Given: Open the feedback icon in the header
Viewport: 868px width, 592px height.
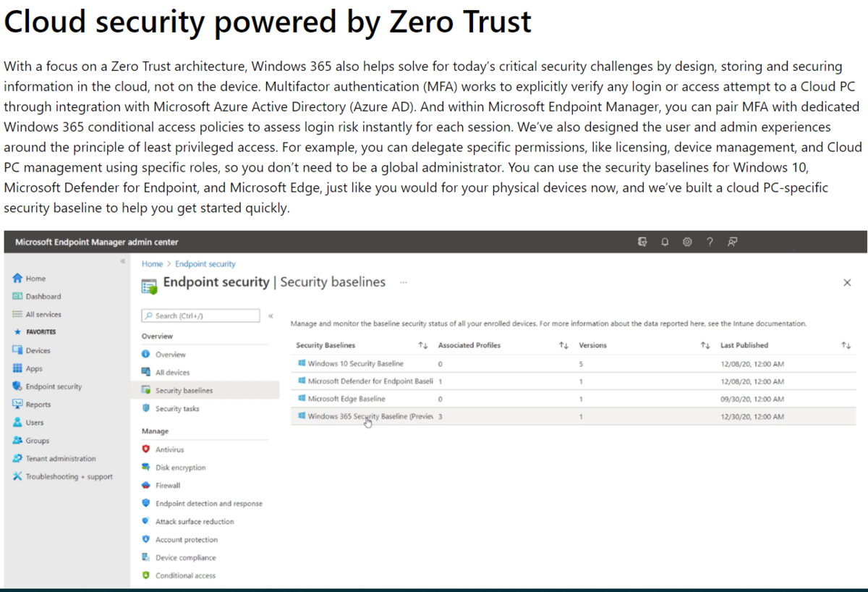Looking at the screenshot, I should pyautogui.click(x=732, y=242).
